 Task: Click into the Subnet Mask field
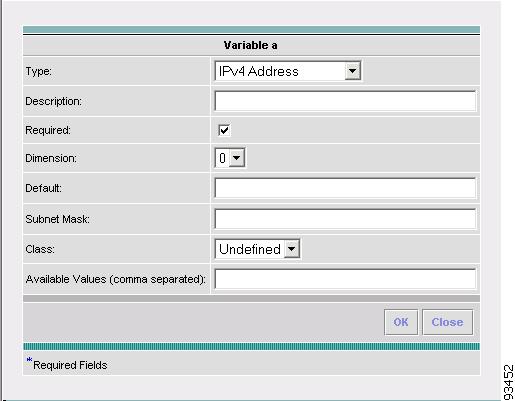345,219
